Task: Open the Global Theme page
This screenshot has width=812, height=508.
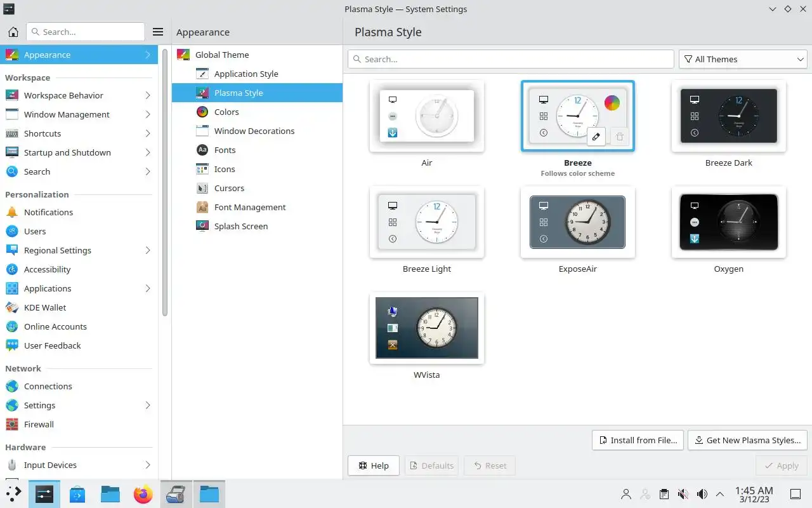Action: tap(257, 55)
